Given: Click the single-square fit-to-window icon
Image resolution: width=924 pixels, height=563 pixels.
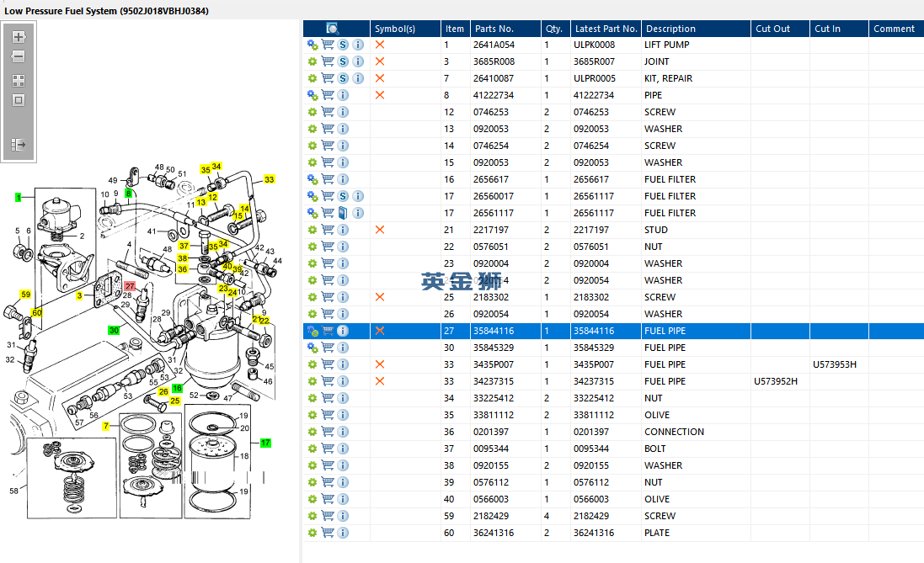Looking at the screenshot, I should [x=19, y=100].
